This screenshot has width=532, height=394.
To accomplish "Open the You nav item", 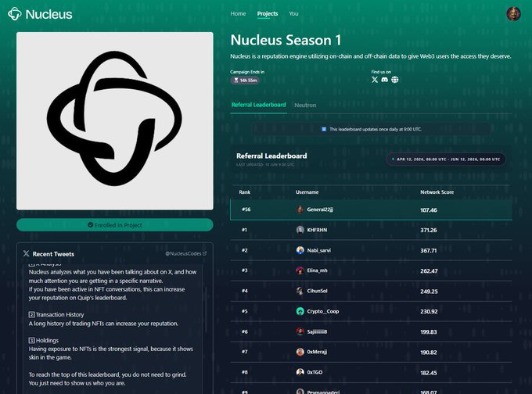I will (x=293, y=13).
